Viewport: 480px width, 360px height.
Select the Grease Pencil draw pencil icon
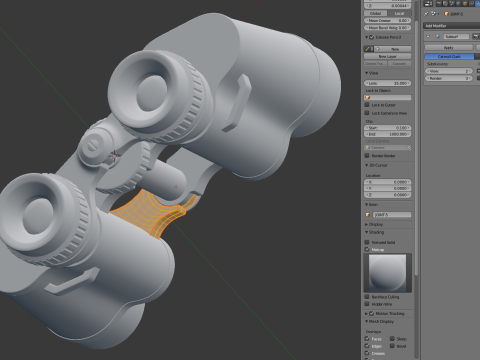[x=367, y=49]
